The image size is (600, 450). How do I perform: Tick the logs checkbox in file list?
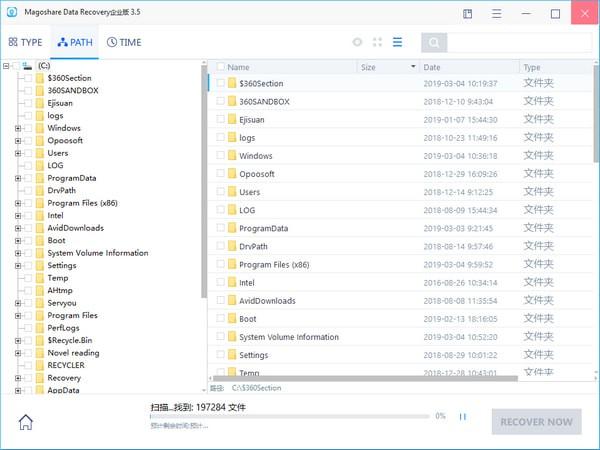coord(220,137)
